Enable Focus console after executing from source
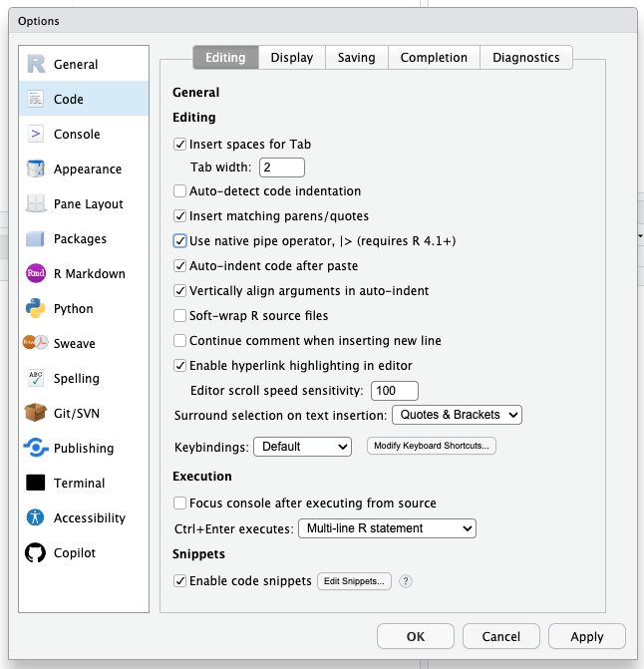644x669 pixels. click(x=179, y=503)
